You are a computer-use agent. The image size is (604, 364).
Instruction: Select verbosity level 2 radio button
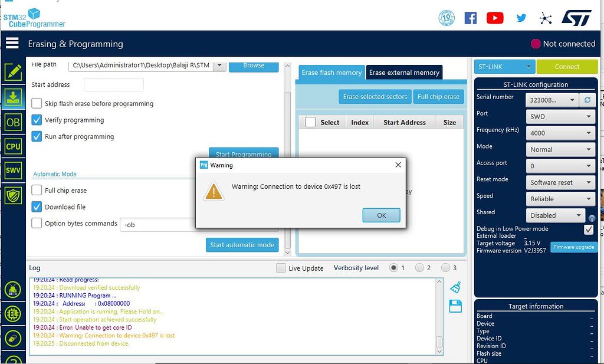(x=419, y=268)
